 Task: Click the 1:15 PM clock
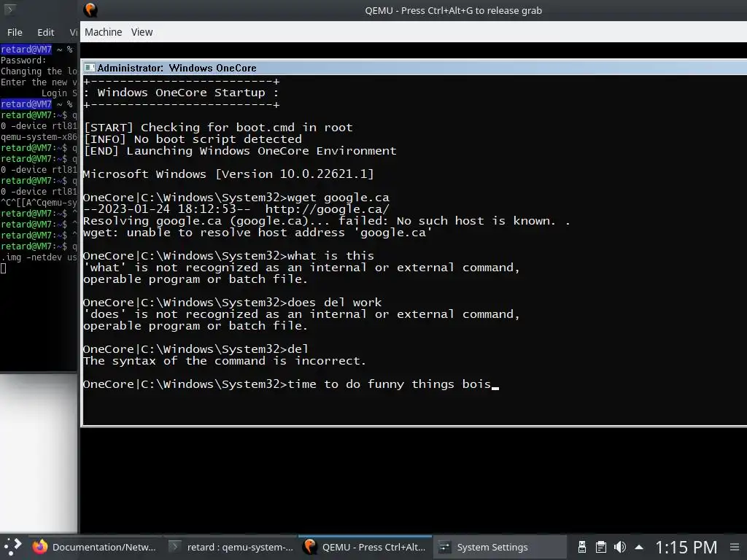tap(686, 547)
